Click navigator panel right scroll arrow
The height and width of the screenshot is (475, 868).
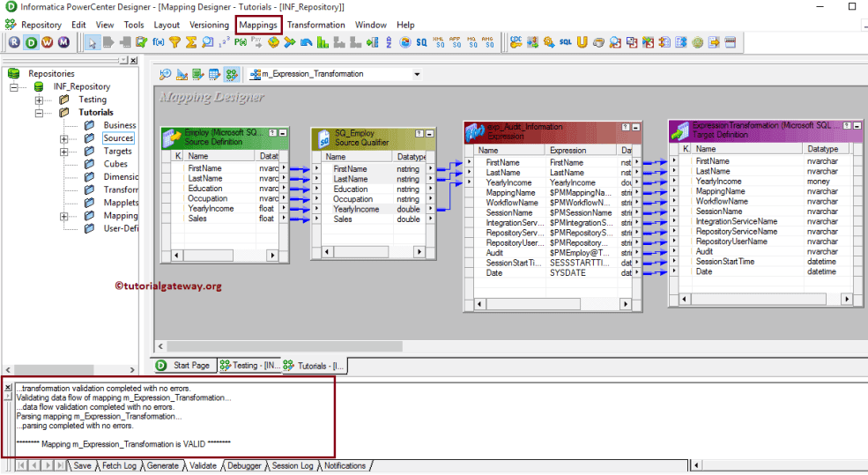coord(132,370)
